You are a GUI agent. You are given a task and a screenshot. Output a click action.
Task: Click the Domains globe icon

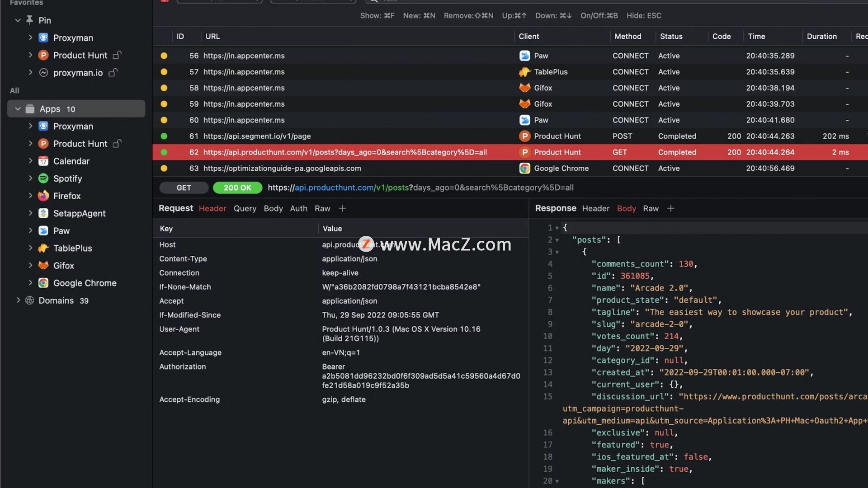29,300
